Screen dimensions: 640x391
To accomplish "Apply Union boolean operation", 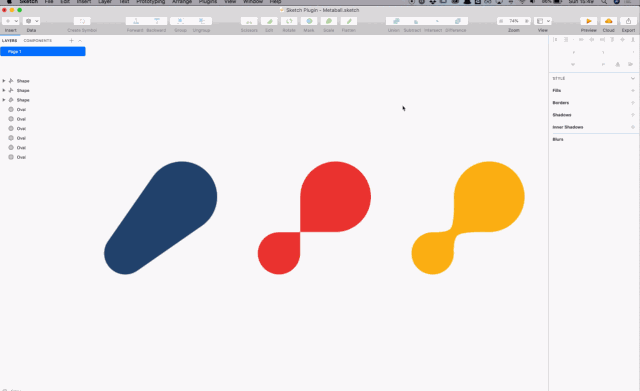I will coord(396,21).
